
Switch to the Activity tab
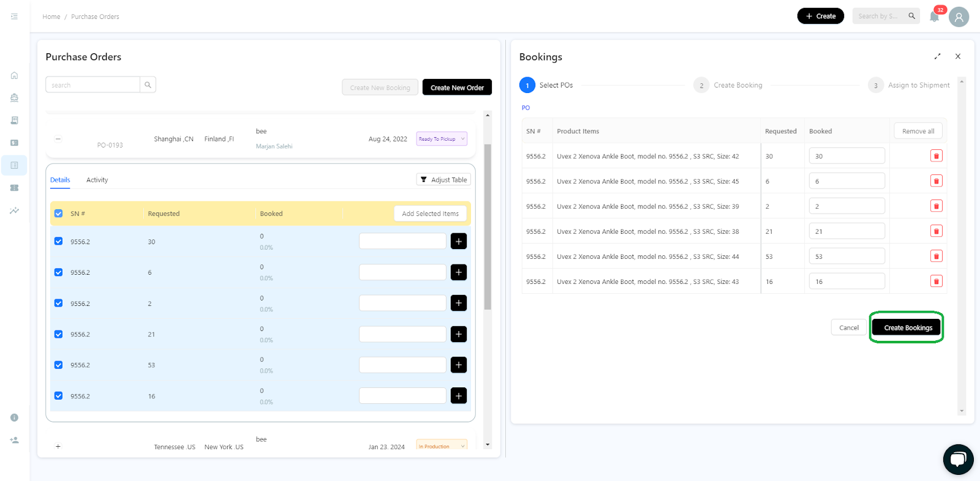tap(97, 180)
